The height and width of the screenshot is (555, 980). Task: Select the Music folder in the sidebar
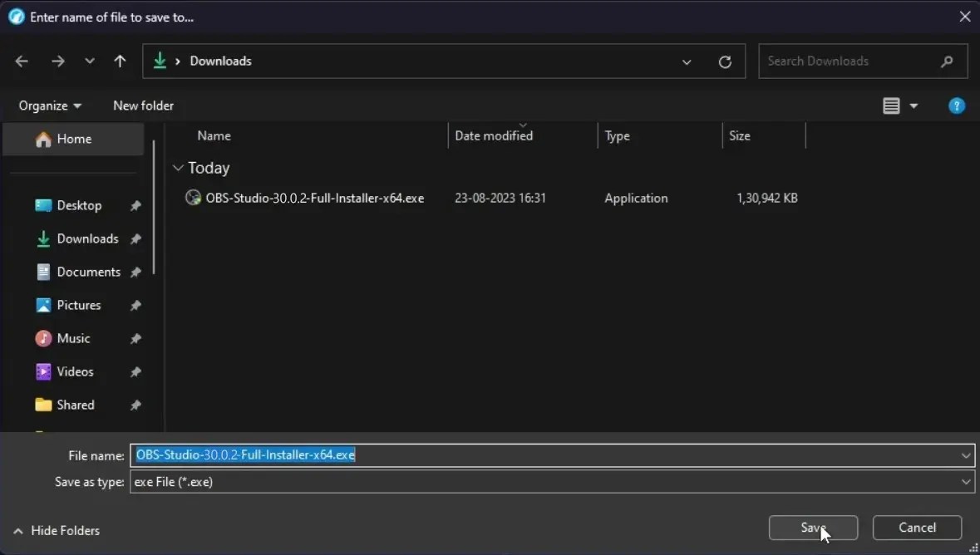coord(71,338)
